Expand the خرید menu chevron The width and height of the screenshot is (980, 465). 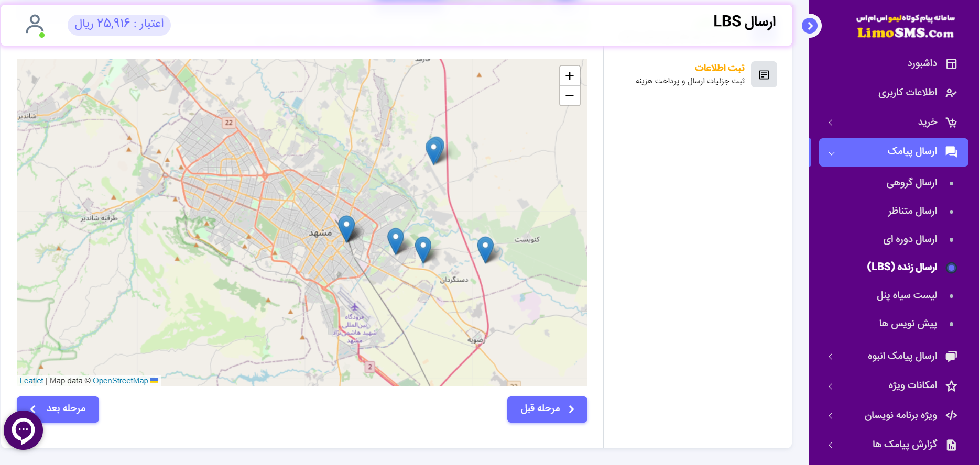(831, 123)
